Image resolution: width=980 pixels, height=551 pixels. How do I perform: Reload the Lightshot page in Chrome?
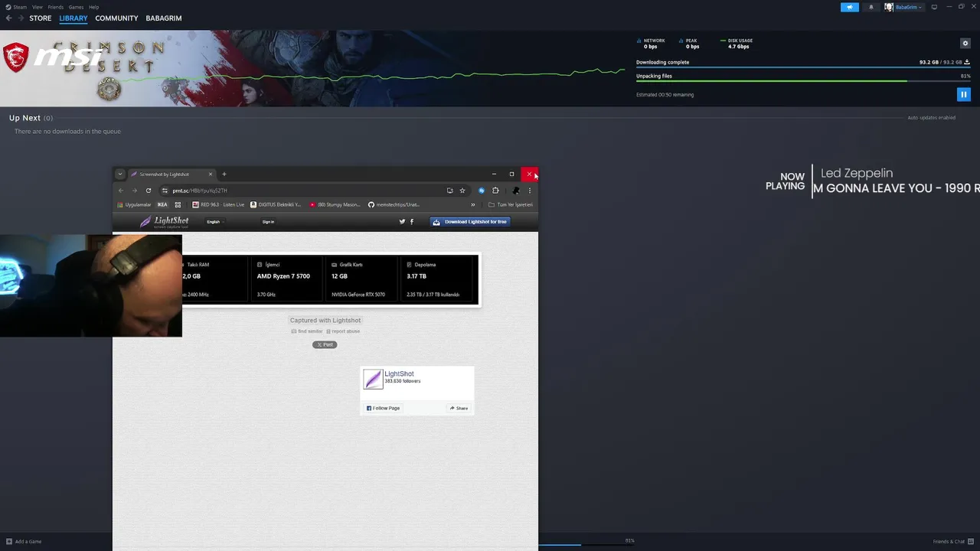(149, 191)
